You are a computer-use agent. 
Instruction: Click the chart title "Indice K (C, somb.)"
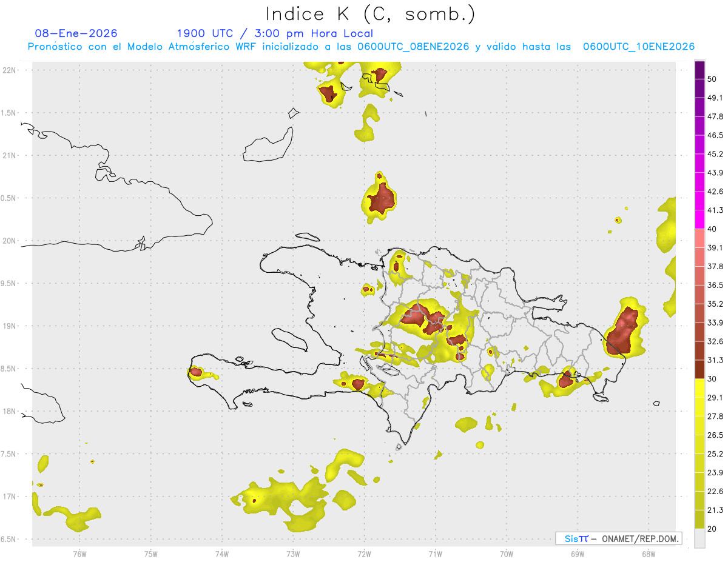click(371, 14)
